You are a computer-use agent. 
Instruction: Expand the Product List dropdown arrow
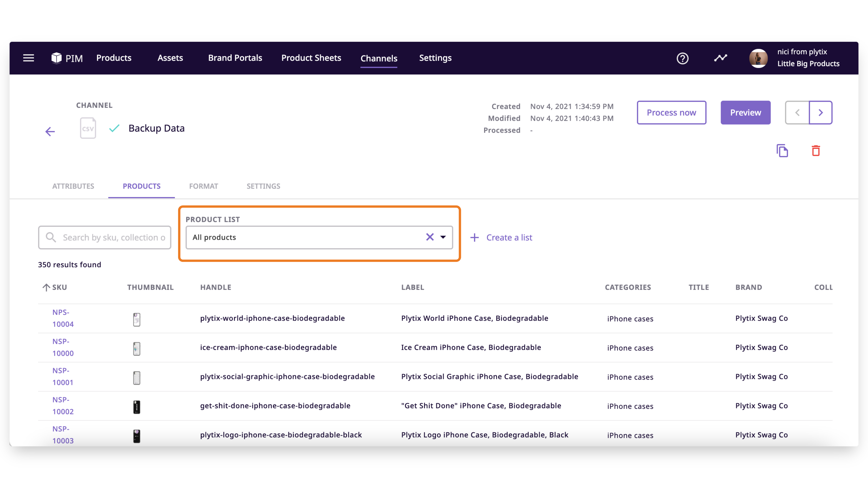(443, 237)
